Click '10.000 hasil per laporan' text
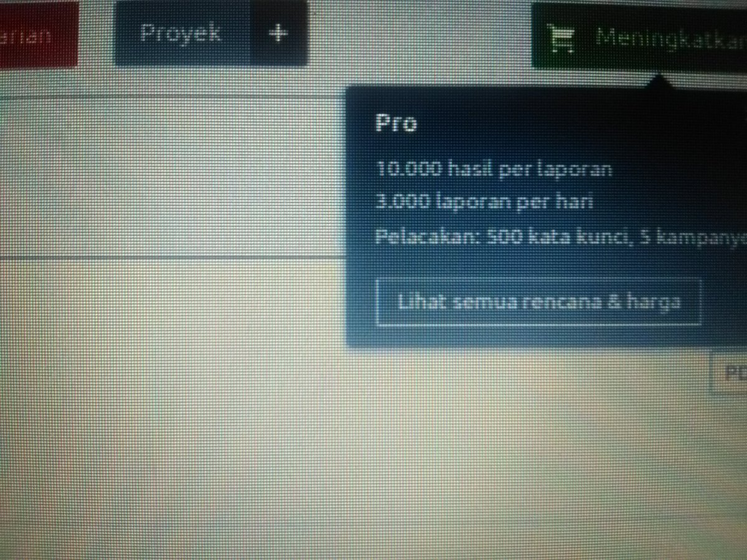 (495, 169)
